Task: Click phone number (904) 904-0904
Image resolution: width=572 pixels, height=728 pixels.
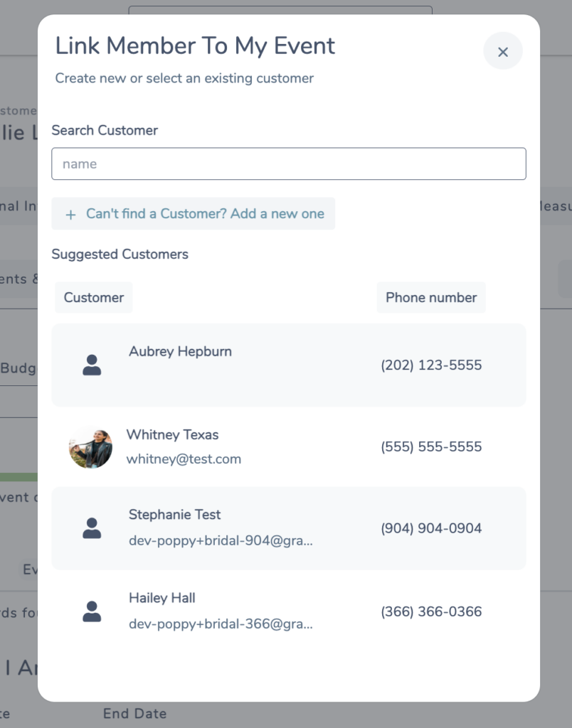Action: [x=431, y=528]
